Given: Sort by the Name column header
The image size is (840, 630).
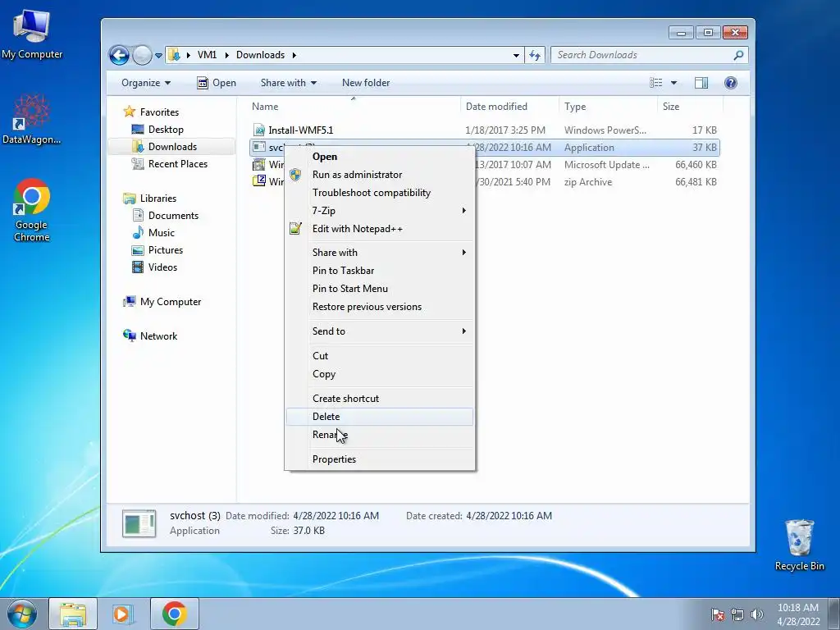Looking at the screenshot, I should pyautogui.click(x=354, y=106).
